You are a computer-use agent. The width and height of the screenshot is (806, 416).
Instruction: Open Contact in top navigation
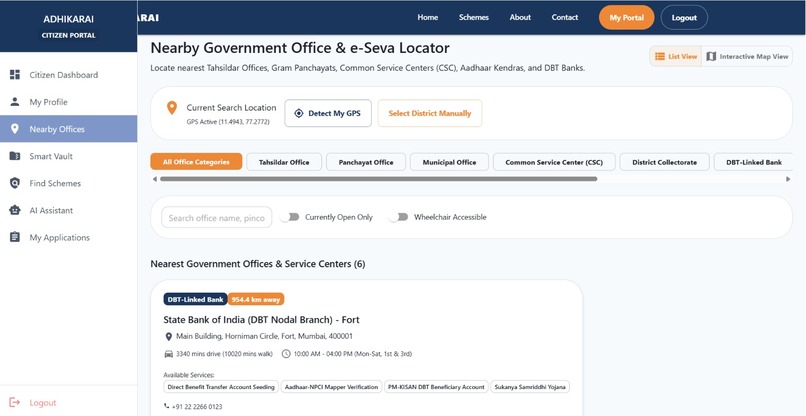(x=564, y=17)
